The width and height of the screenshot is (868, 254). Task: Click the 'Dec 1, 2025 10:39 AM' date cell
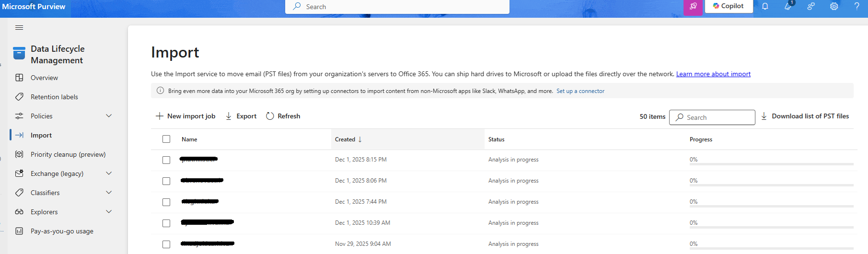362,223
